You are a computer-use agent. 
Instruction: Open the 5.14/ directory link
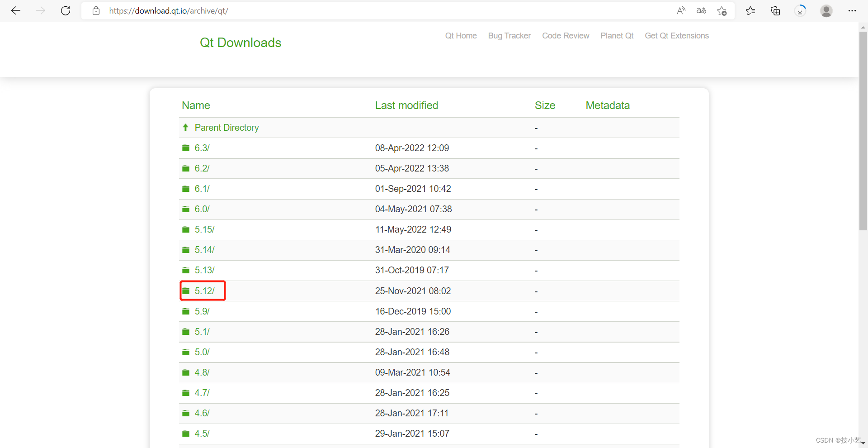pyautogui.click(x=204, y=250)
